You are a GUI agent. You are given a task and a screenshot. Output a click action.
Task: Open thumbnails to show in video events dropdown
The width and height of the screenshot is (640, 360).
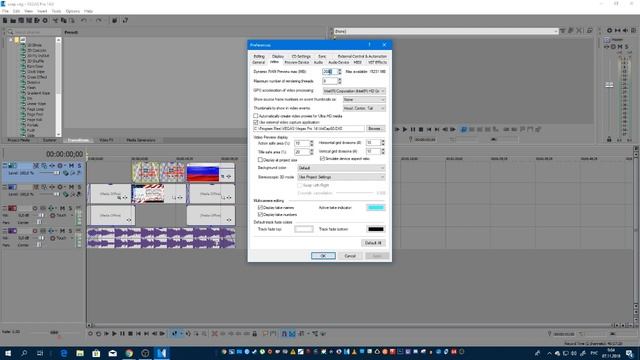364,108
